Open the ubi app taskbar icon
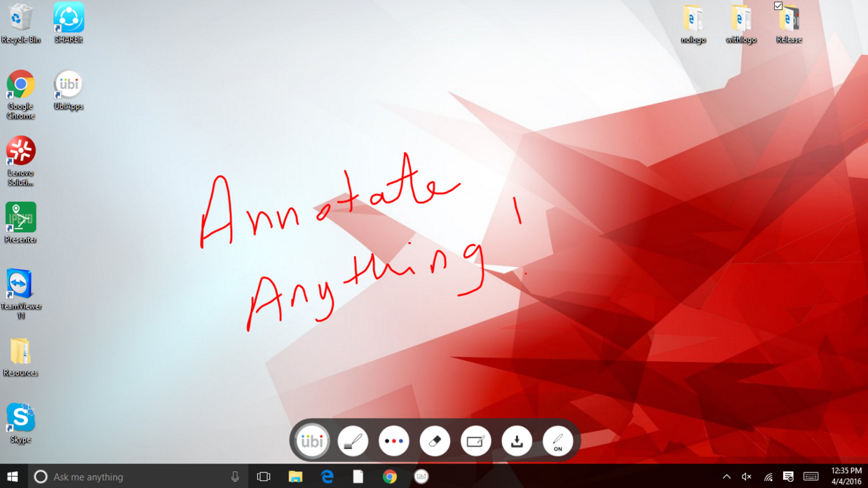This screenshot has height=488, width=868. [421, 477]
